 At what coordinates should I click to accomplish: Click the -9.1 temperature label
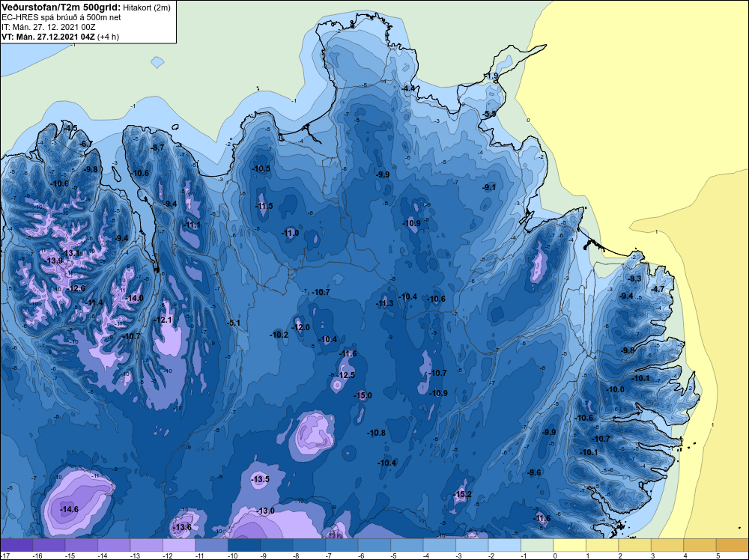pos(488,188)
